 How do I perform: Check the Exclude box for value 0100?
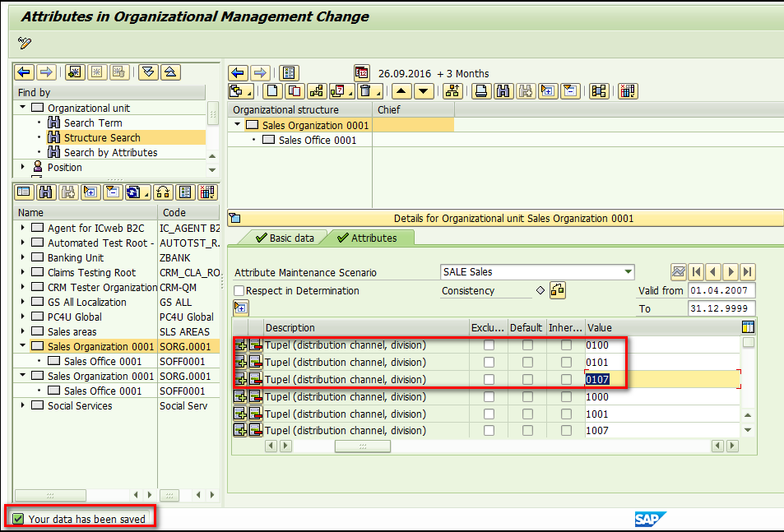pyautogui.click(x=489, y=345)
